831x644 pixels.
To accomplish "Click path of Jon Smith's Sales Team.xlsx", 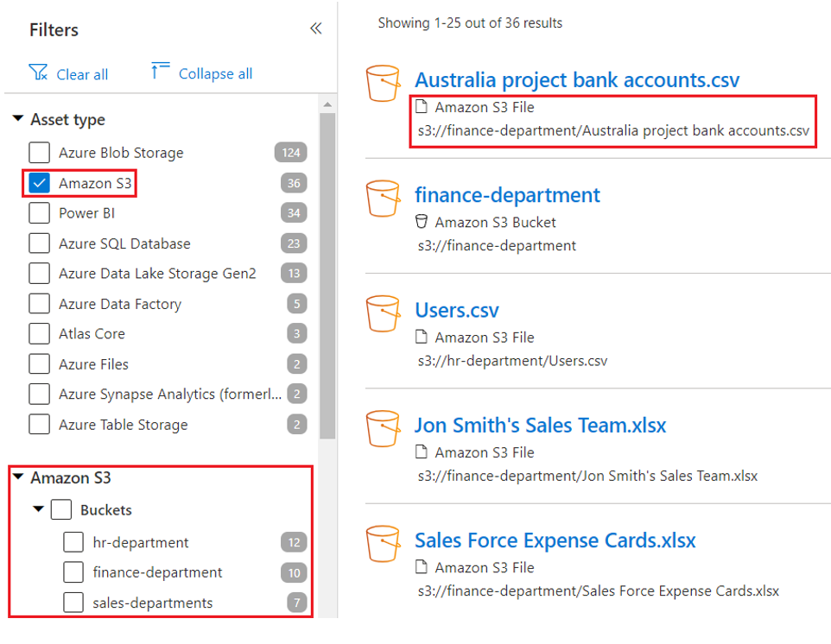I will click(x=587, y=477).
